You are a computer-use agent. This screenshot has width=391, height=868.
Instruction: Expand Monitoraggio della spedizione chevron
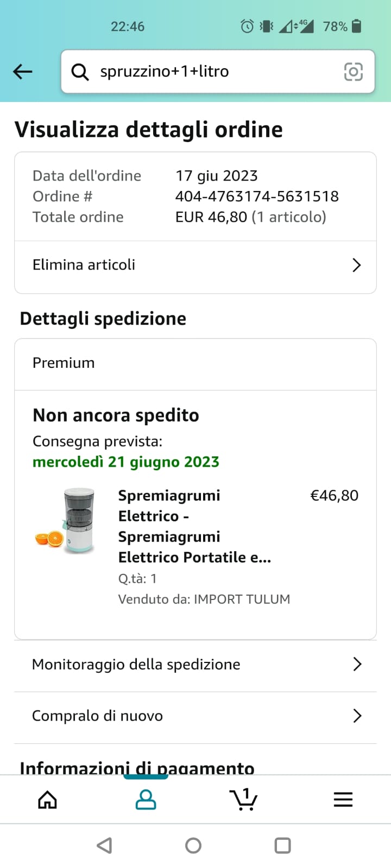coord(357,665)
